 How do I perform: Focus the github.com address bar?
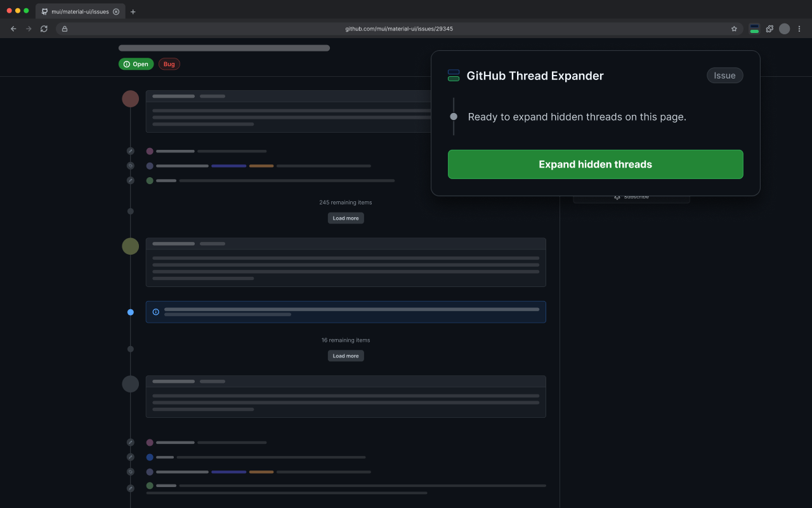point(399,29)
